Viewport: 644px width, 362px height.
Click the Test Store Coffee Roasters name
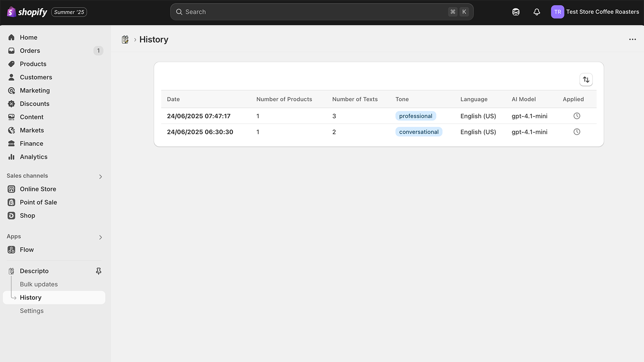point(603,12)
